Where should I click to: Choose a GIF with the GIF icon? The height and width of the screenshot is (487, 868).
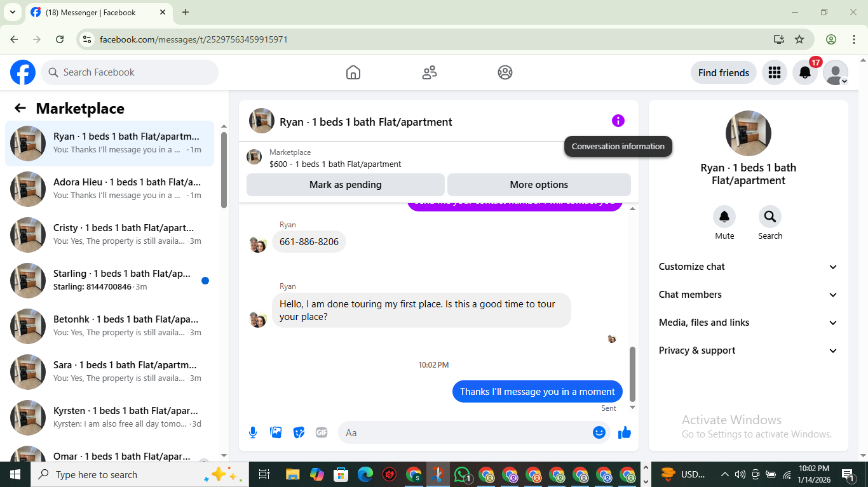[x=322, y=432]
